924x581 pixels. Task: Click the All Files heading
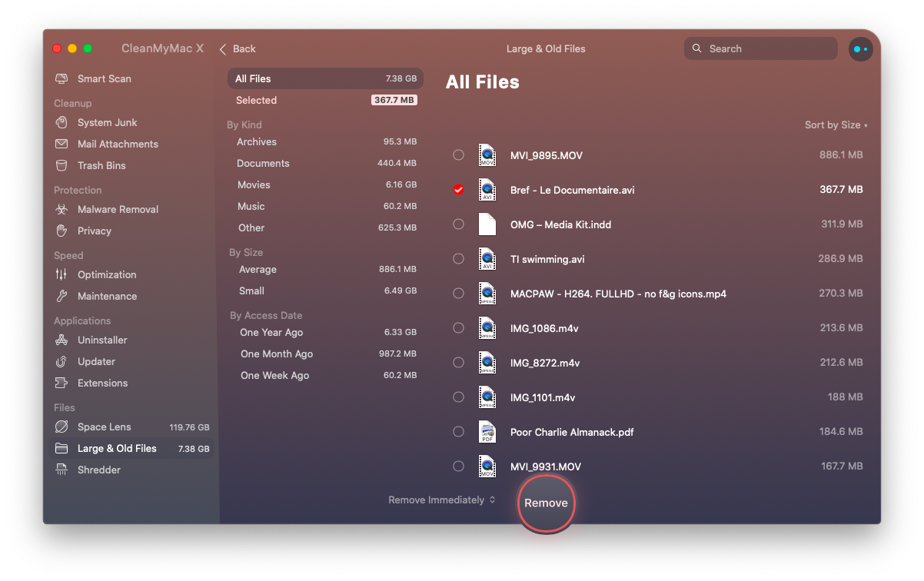483,82
